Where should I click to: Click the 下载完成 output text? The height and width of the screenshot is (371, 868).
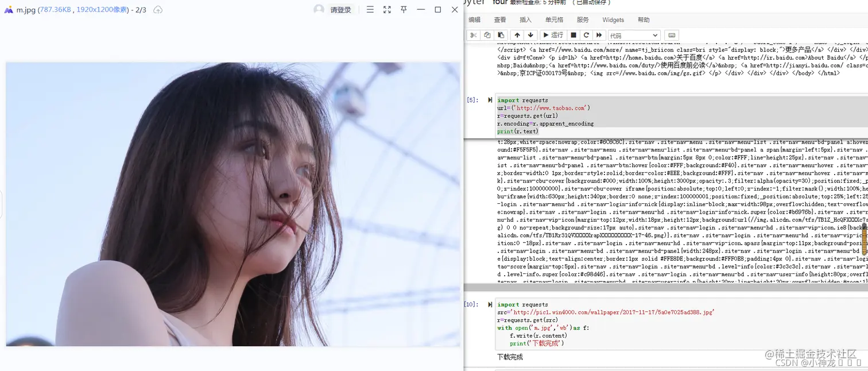[510, 357]
